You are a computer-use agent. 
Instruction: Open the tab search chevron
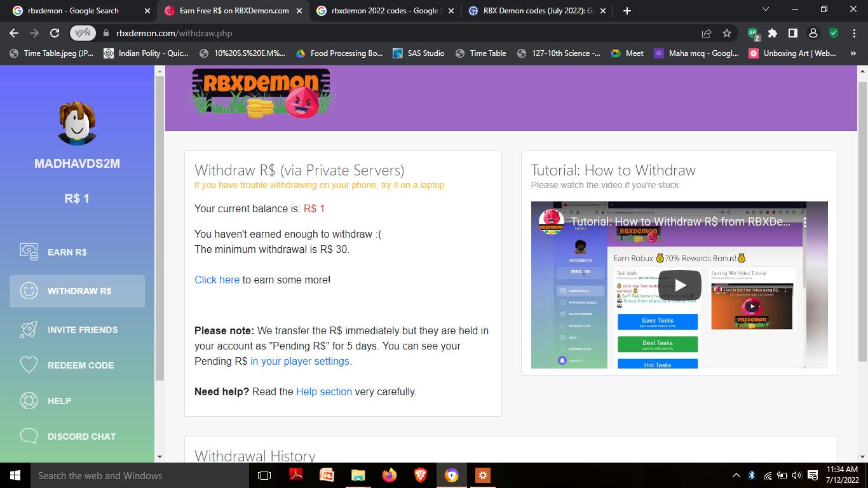pos(765,10)
